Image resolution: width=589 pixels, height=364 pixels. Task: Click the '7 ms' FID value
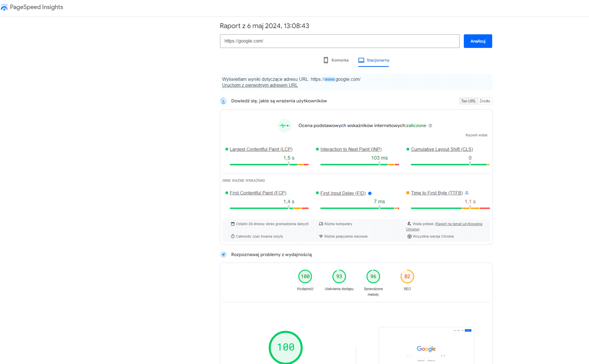tap(379, 202)
